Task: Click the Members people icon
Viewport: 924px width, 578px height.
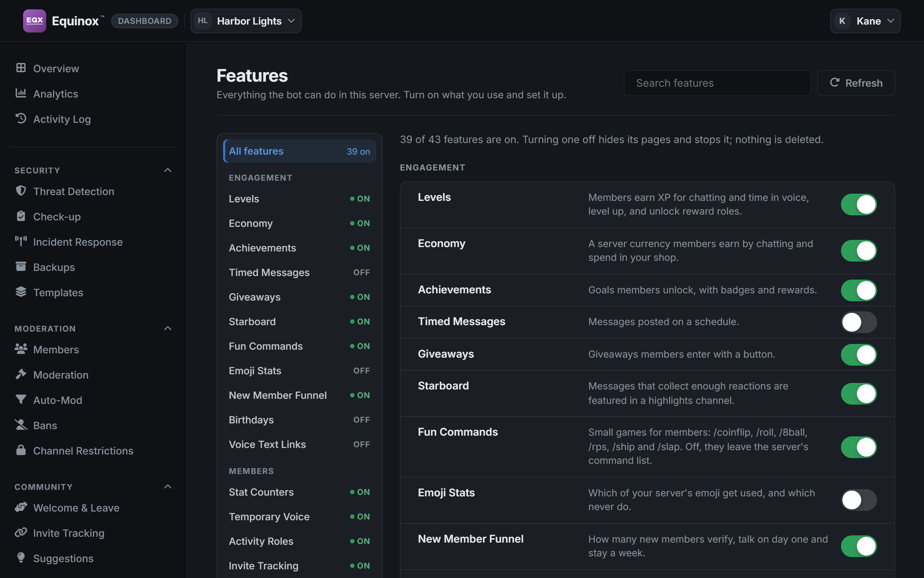Action: (x=21, y=349)
